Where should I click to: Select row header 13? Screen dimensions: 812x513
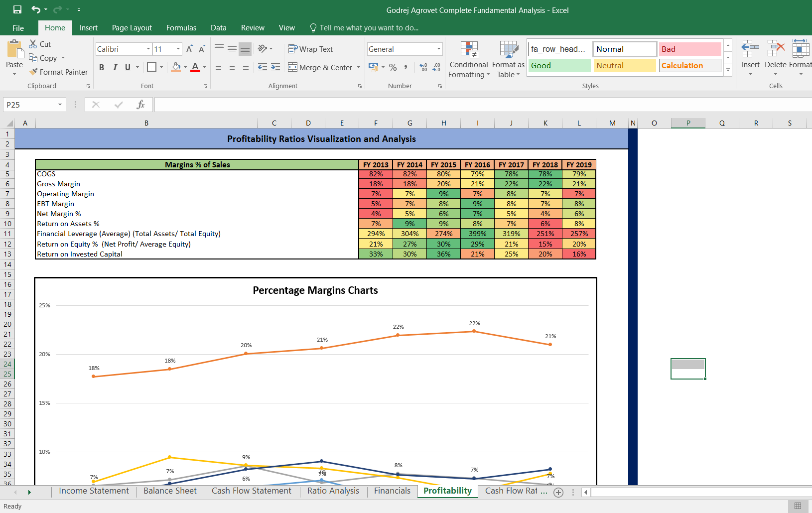7,254
